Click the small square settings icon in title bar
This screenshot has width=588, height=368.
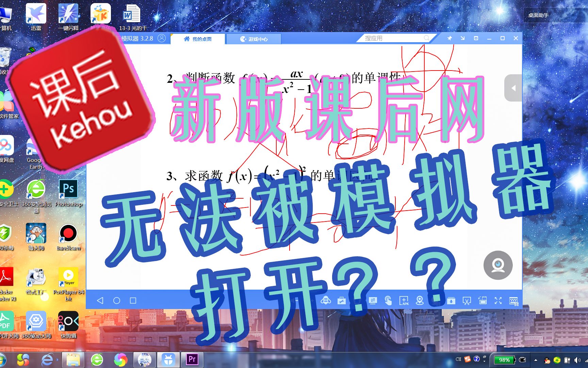pos(476,38)
